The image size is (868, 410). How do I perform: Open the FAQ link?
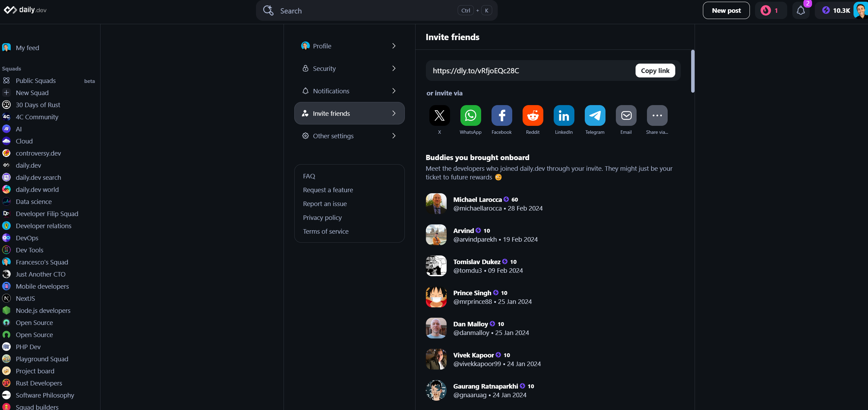[x=309, y=176]
